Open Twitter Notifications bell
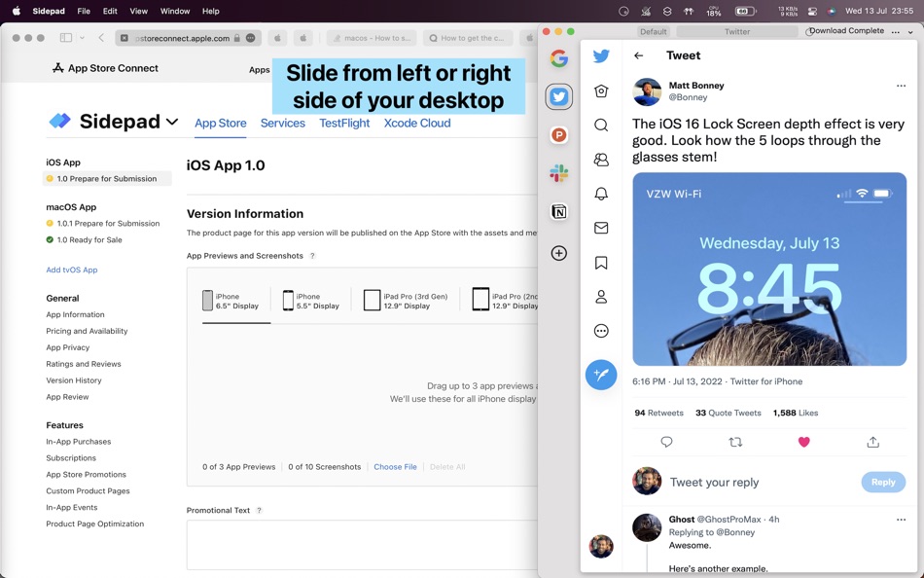The width and height of the screenshot is (924, 578). pyautogui.click(x=601, y=194)
